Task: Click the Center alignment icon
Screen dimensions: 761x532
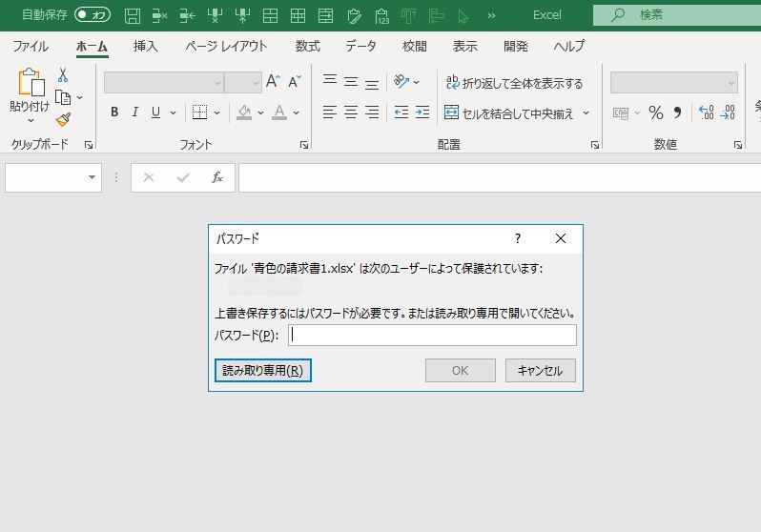Action: tap(351, 113)
